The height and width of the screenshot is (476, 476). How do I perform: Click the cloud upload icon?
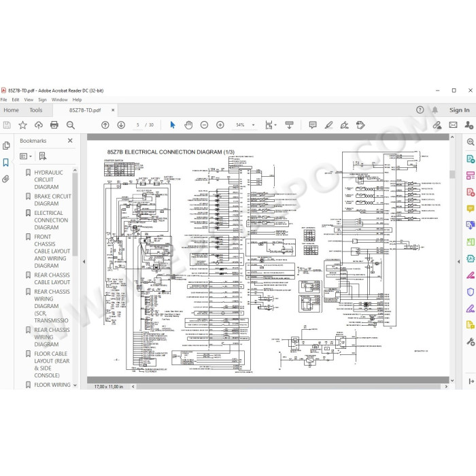click(39, 124)
